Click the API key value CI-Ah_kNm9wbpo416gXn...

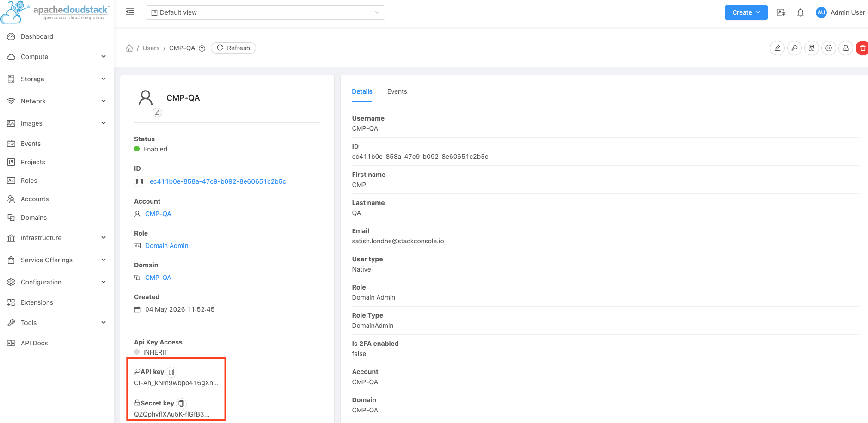tap(177, 383)
